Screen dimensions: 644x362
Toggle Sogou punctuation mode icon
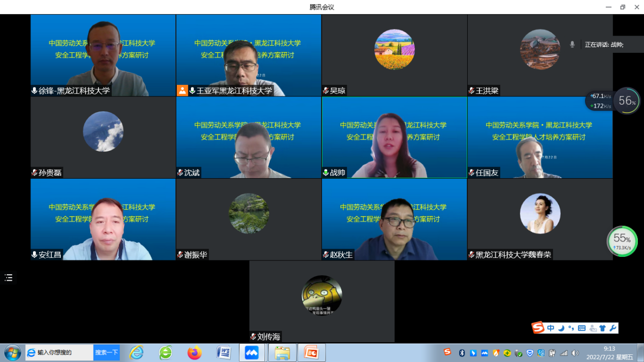[571, 328]
